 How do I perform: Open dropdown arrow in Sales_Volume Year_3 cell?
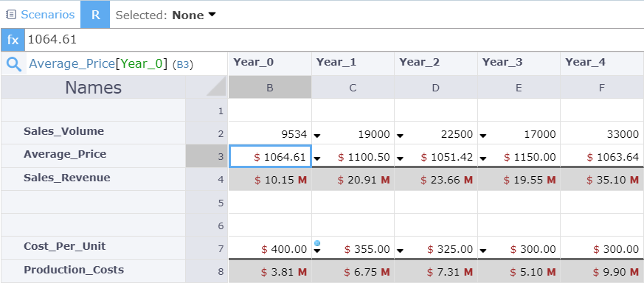tap(483, 135)
